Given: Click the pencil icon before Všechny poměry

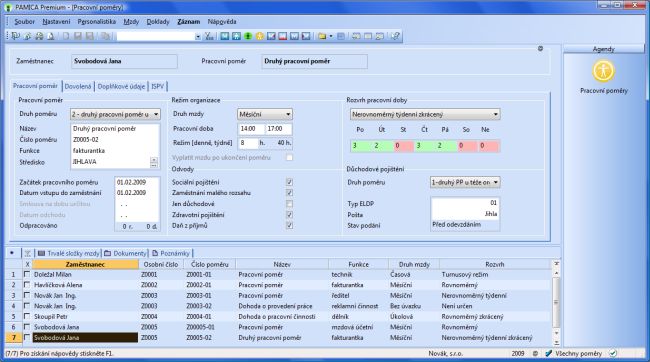Looking at the screenshot, I should tap(548, 353).
